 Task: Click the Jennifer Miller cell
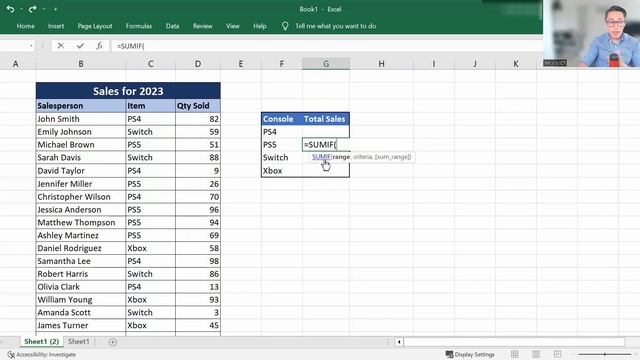81,184
